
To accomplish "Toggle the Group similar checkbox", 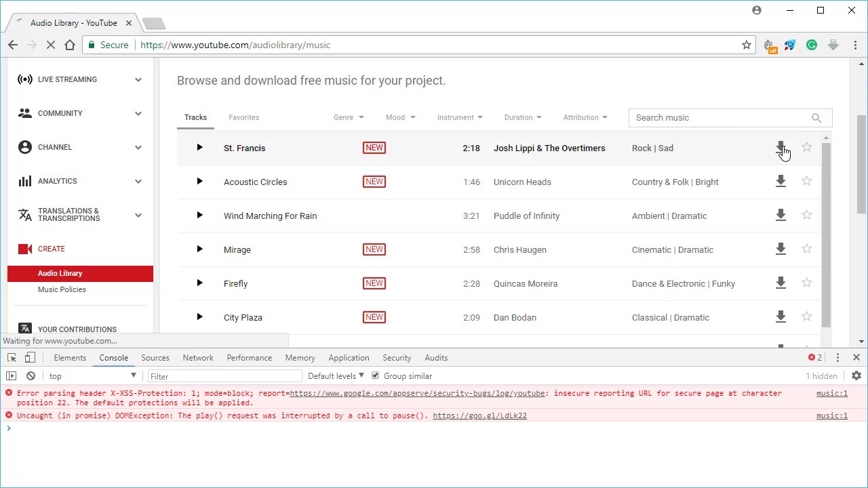I will (375, 376).
